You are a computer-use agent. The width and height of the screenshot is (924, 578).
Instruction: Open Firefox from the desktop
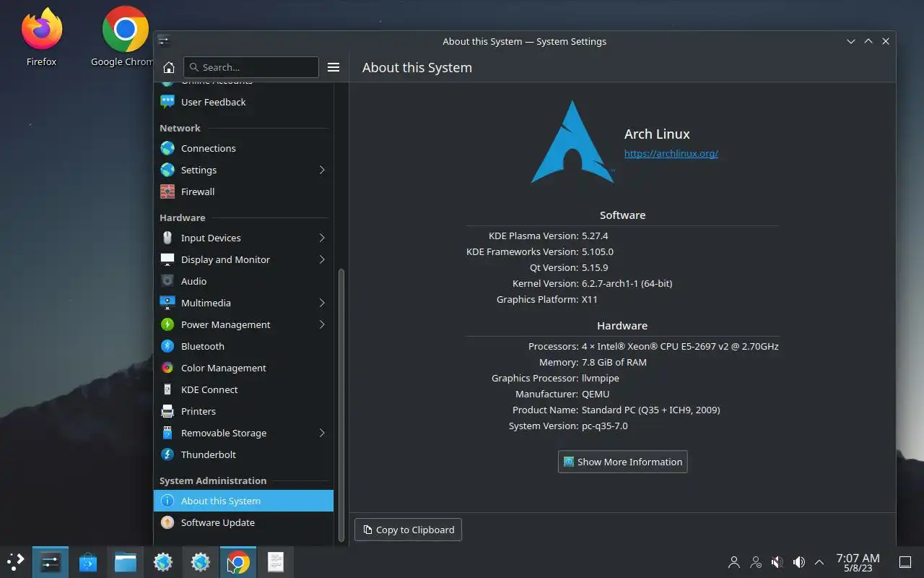click(x=41, y=38)
